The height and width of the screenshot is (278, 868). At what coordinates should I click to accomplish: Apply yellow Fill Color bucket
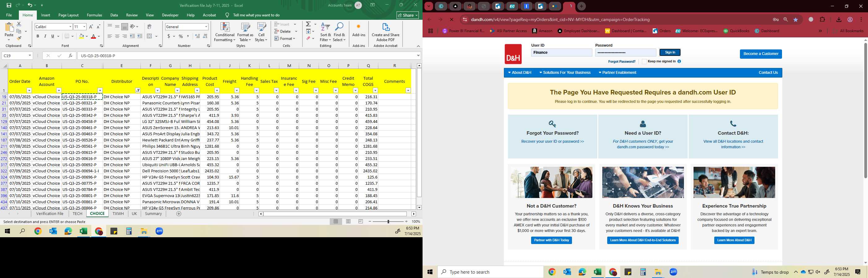click(x=81, y=36)
